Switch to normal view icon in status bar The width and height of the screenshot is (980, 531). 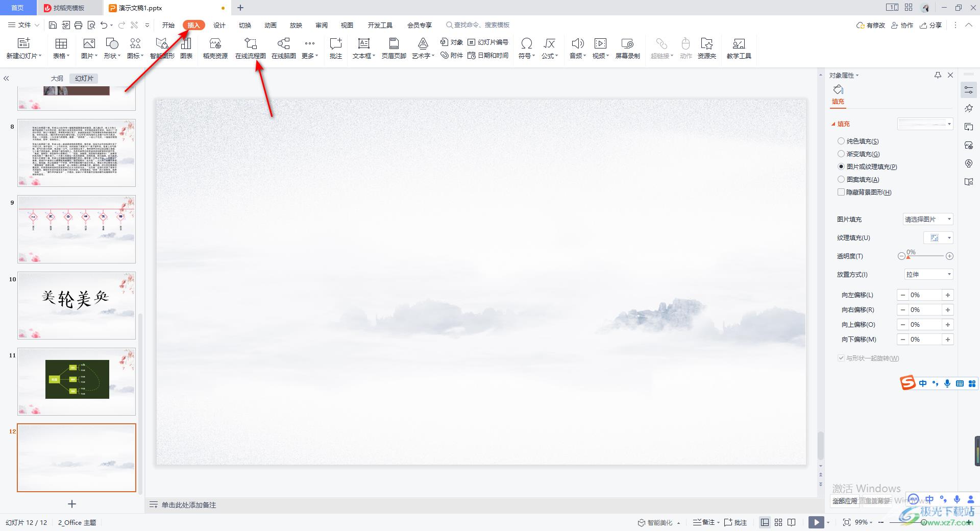(765, 522)
